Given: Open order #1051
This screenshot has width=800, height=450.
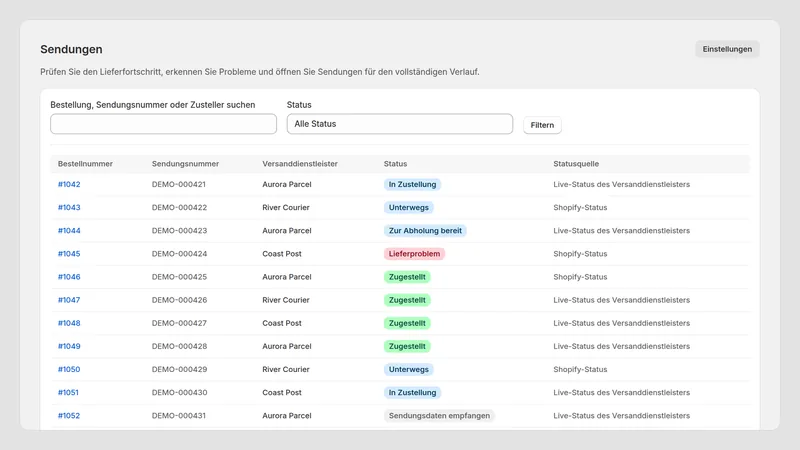Looking at the screenshot, I should coord(68,392).
